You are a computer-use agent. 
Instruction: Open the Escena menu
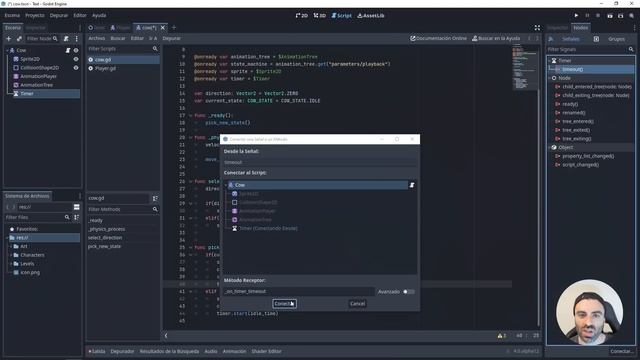(12, 16)
